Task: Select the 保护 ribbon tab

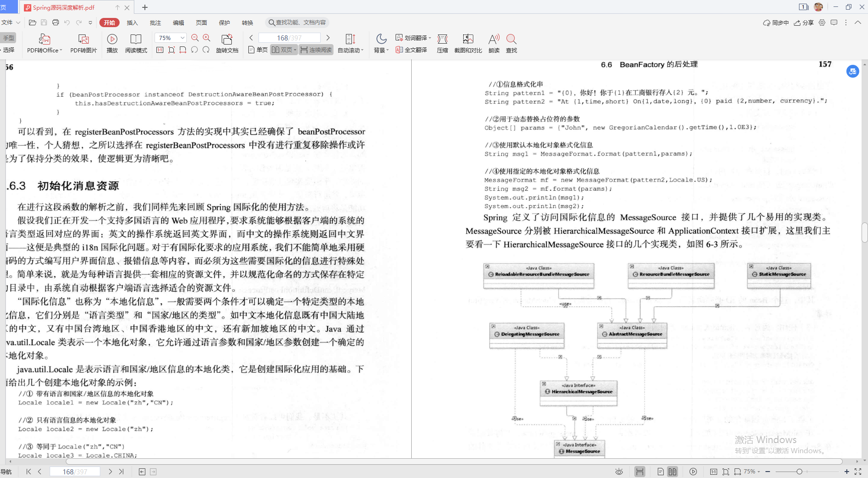Action: pos(224,23)
